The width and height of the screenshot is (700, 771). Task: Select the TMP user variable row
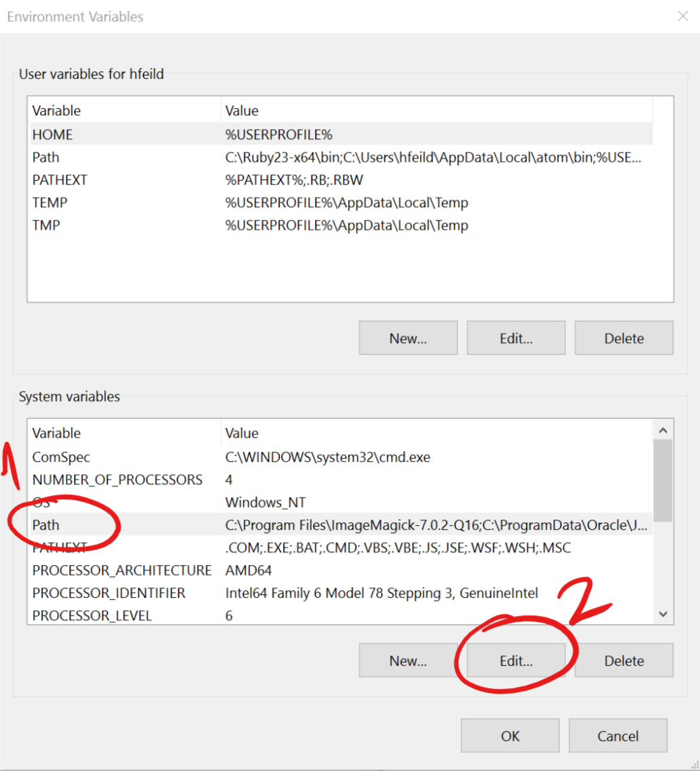click(x=46, y=225)
